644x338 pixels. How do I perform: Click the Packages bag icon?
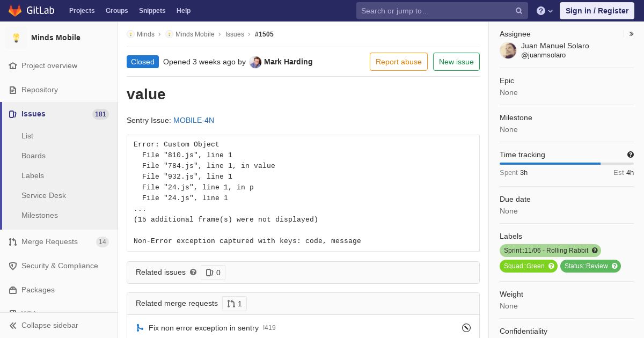(x=13, y=290)
